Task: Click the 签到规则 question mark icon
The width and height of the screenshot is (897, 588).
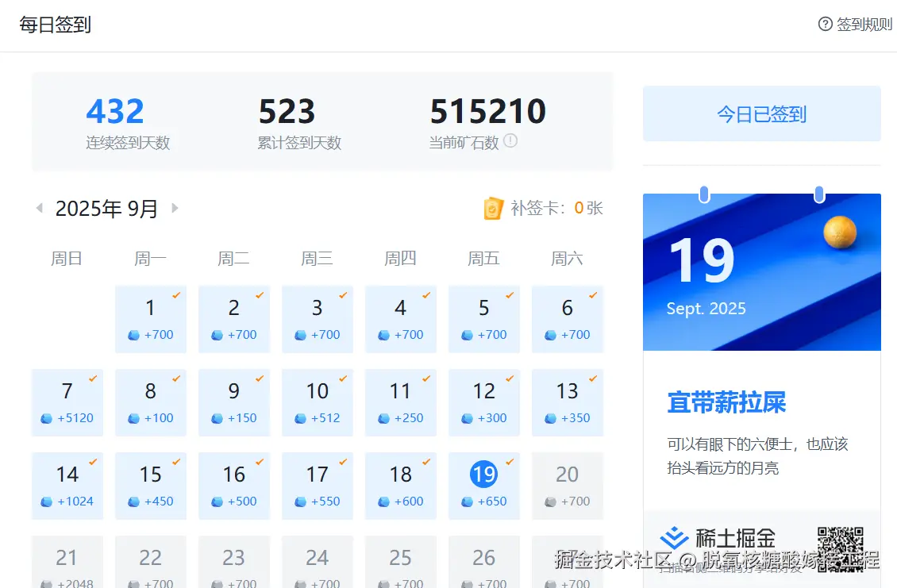Action: (826, 25)
